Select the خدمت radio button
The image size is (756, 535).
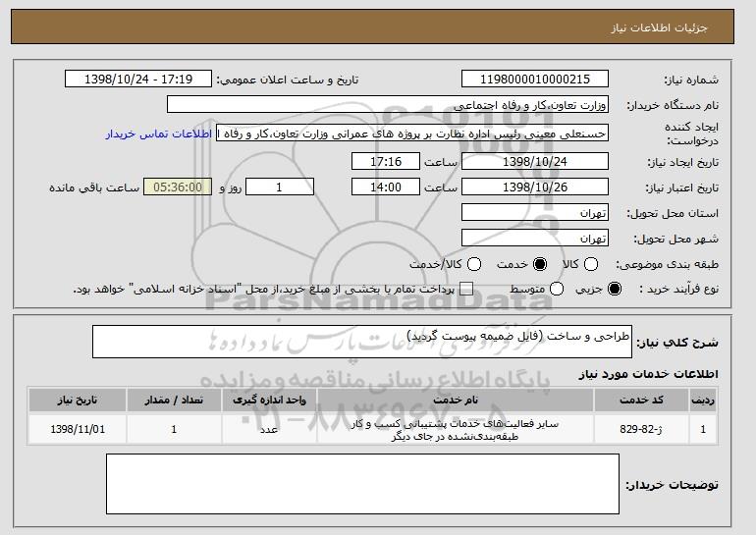pos(540,264)
